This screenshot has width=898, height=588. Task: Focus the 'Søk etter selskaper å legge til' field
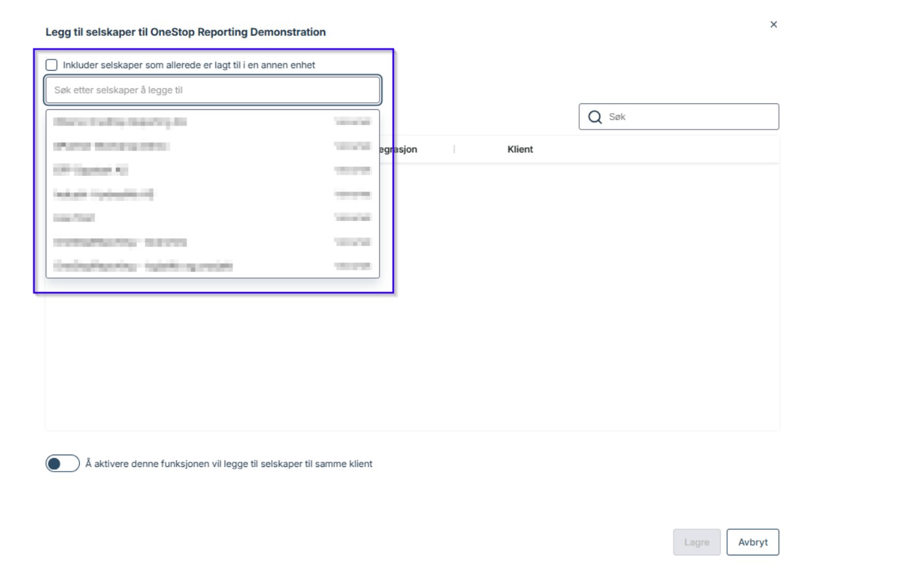(x=212, y=90)
